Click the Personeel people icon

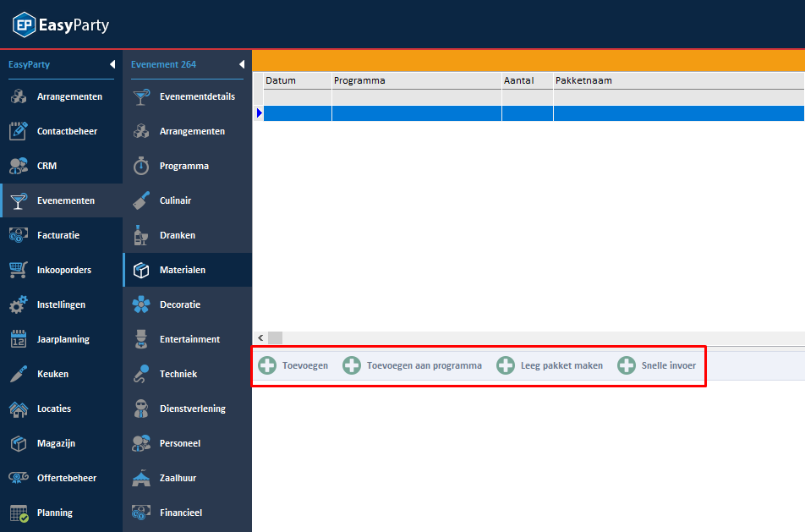pos(141,443)
